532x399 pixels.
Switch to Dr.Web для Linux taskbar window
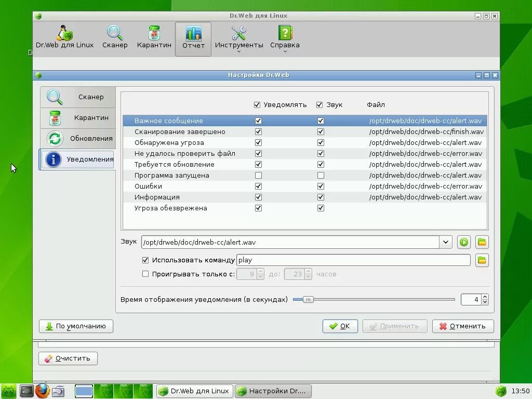195,391
